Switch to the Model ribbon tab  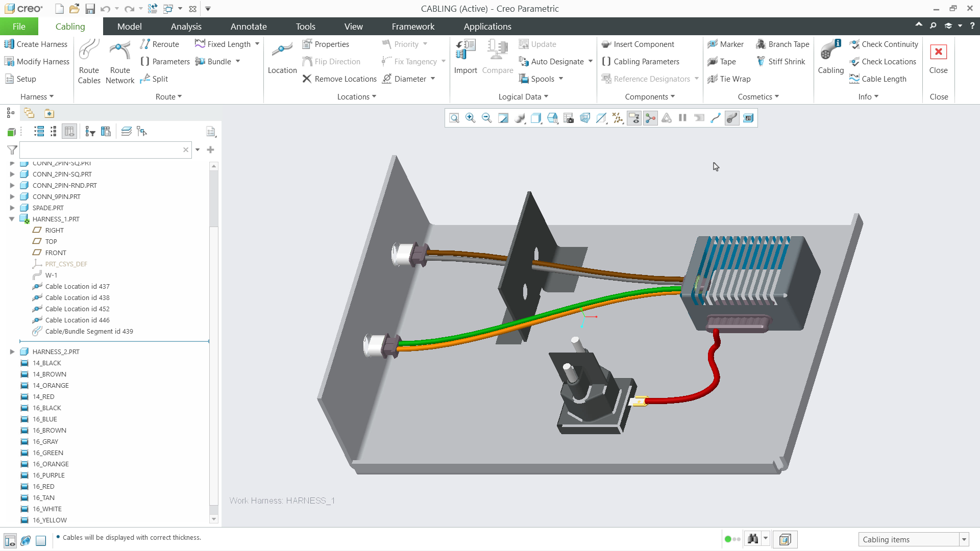coord(129,27)
